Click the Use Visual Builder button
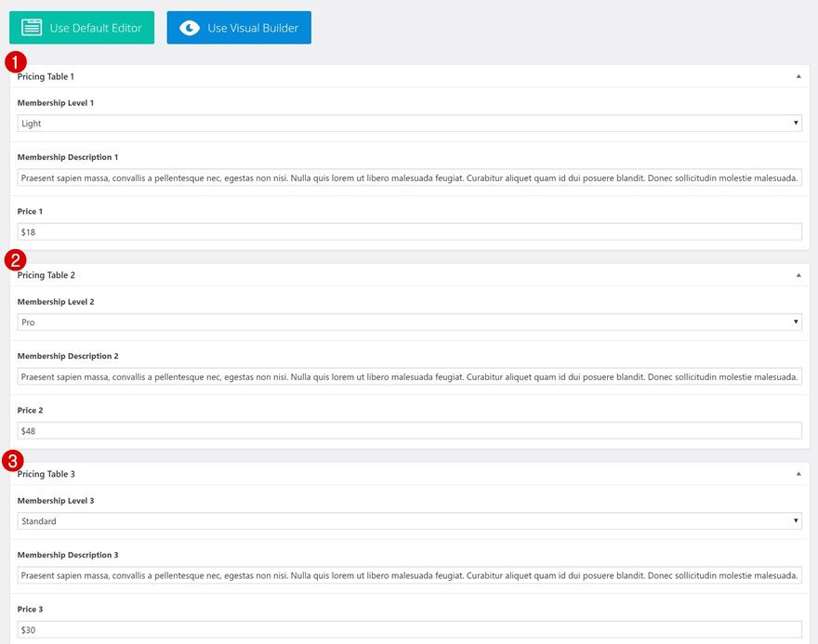The width and height of the screenshot is (818, 644). (239, 28)
